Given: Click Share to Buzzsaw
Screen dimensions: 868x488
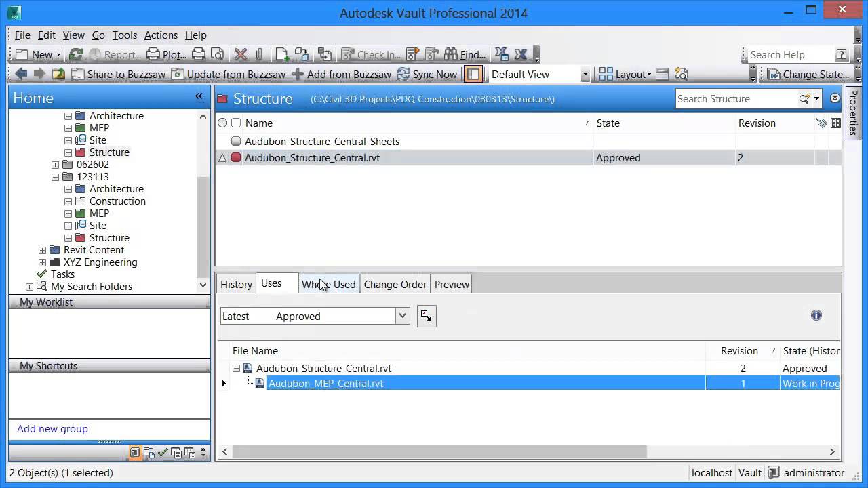Looking at the screenshot, I should [118, 74].
